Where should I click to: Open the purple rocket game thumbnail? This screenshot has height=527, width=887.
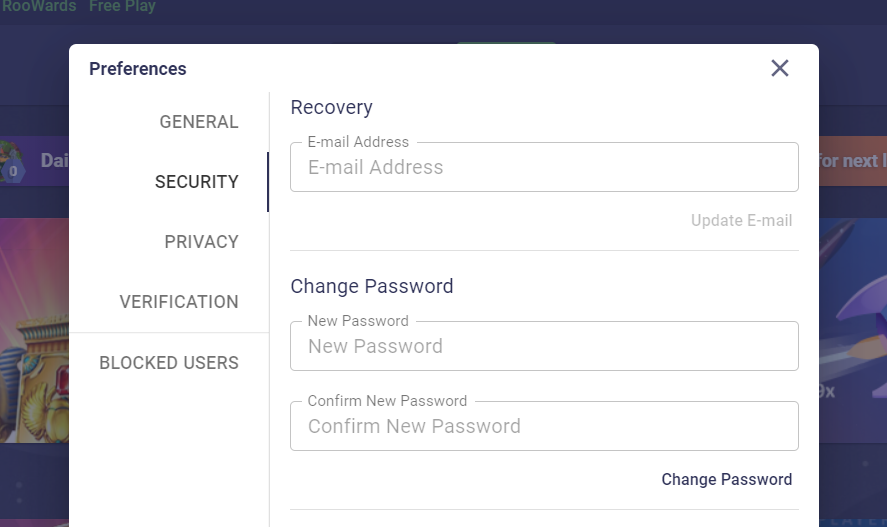tap(853, 331)
